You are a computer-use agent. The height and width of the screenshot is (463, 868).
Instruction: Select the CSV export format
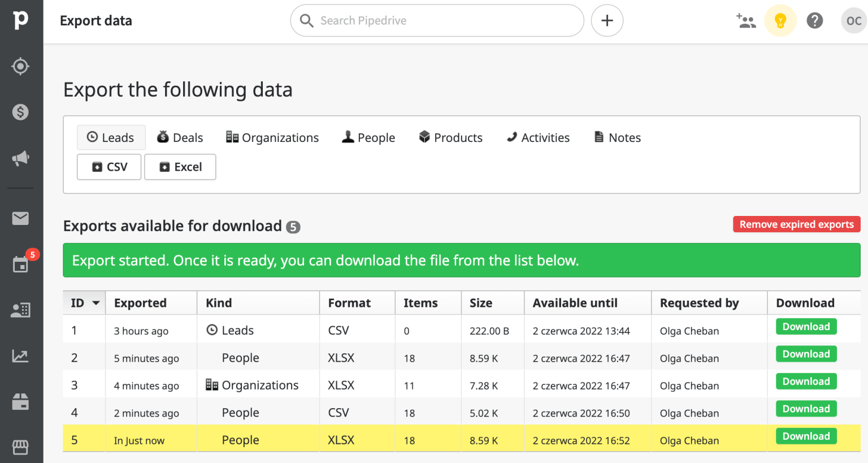(108, 167)
